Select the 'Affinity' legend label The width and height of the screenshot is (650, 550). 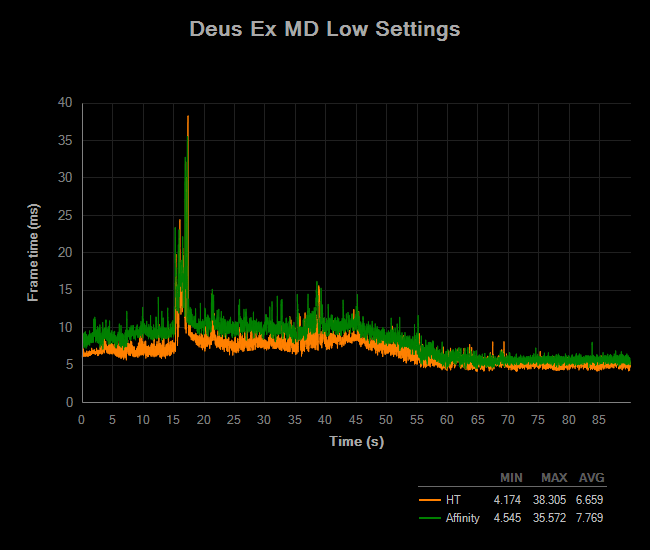tap(462, 518)
